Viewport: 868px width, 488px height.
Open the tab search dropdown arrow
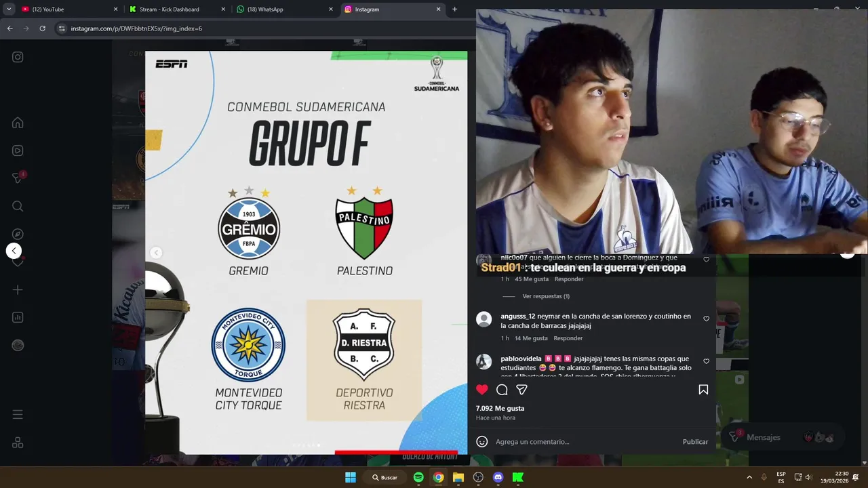pos(8,9)
